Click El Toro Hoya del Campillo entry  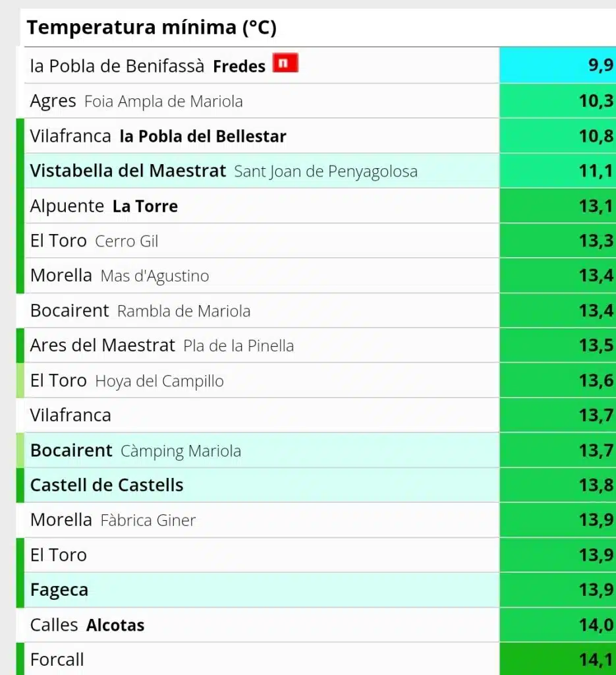click(262, 380)
